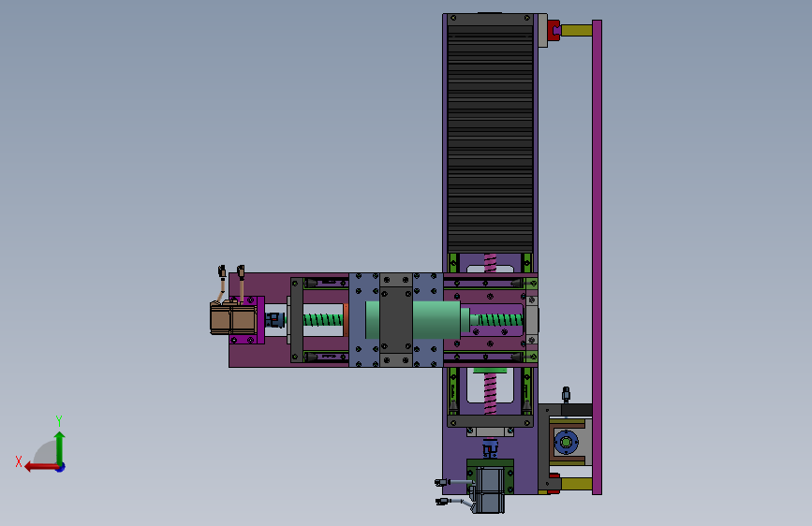Select the blue shaft coupling above the gray motor
Screen dimensions: 812x526
click(x=490, y=448)
